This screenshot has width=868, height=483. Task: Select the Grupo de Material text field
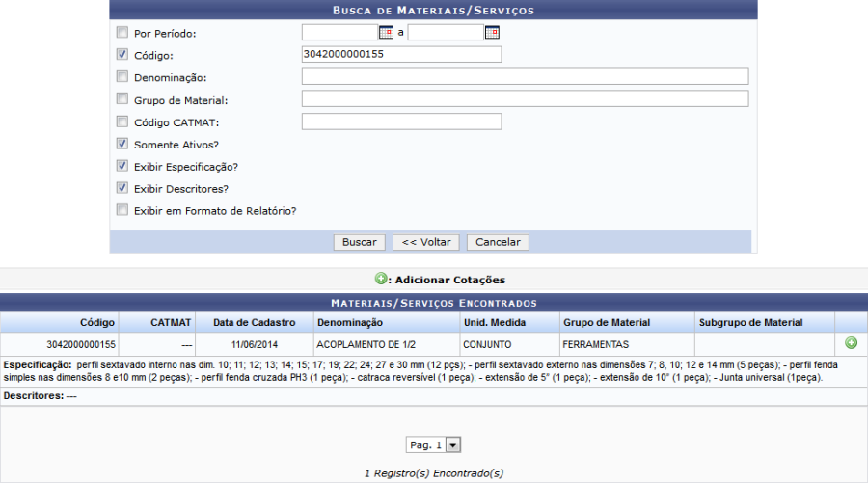coord(525,99)
